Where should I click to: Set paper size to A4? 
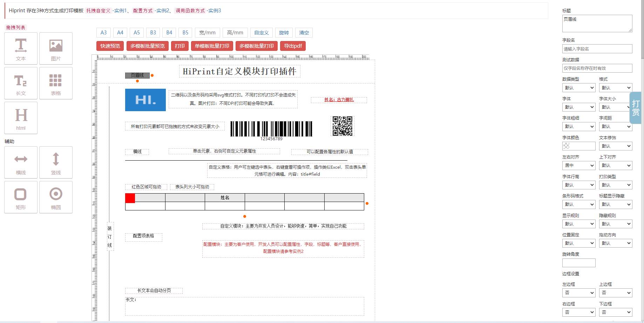coord(120,33)
